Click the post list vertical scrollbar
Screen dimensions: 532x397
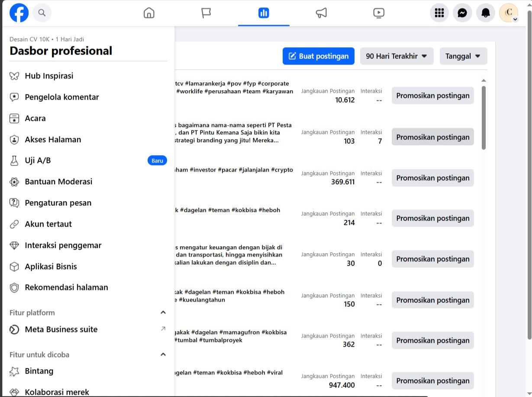point(484,118)
